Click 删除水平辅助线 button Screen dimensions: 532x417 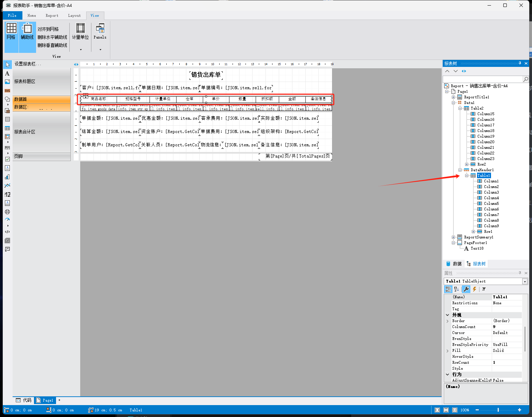coord(52,37)
